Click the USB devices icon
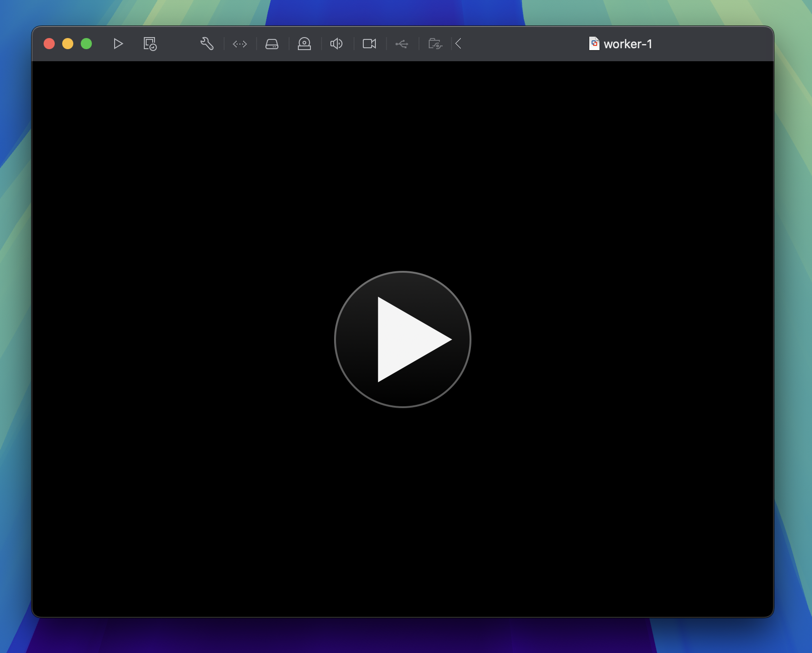Image resolution: width=812 pixels, height=653 pixels. [402, 44]
